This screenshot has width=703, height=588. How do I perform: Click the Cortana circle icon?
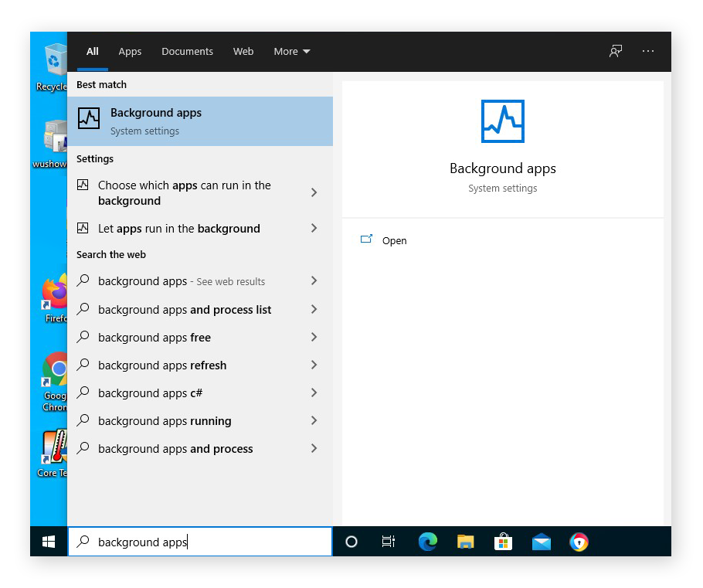coord(351,542)
